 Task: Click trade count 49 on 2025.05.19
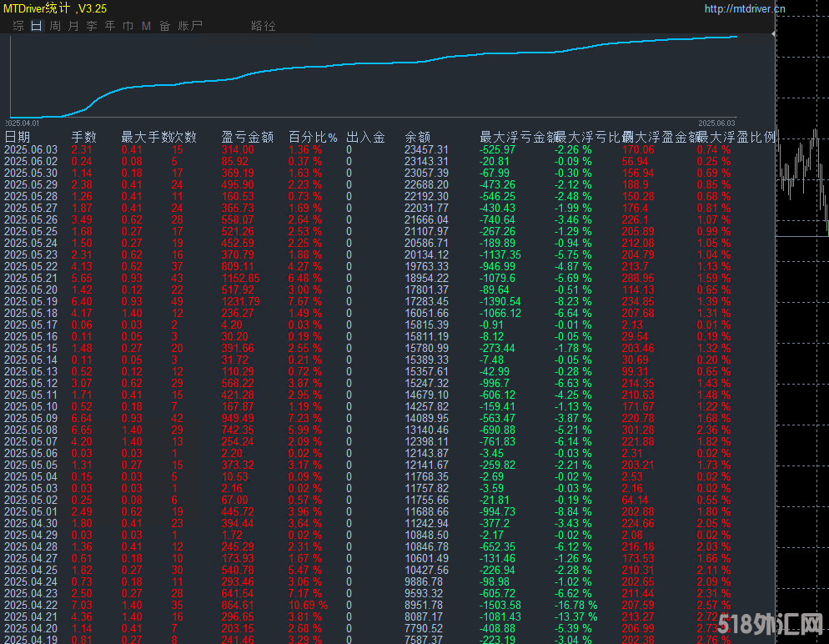pos(177,301)
